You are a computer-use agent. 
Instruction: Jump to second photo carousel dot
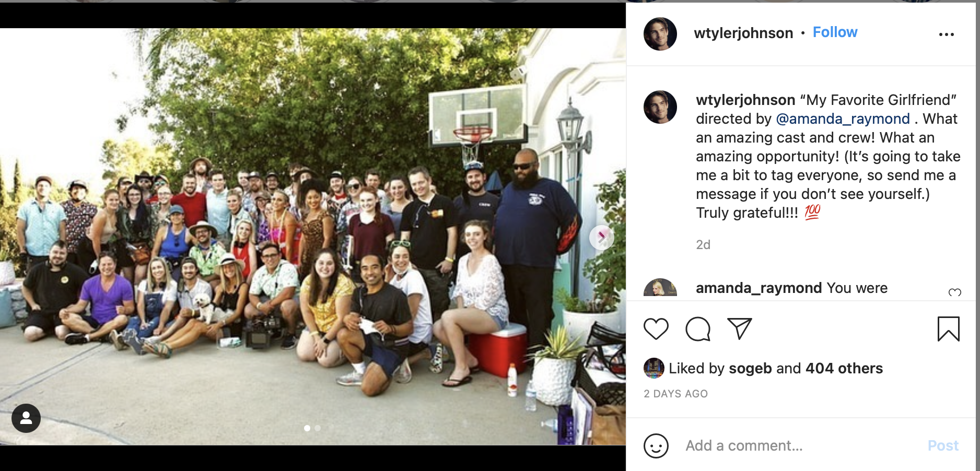tap(318, 428)
